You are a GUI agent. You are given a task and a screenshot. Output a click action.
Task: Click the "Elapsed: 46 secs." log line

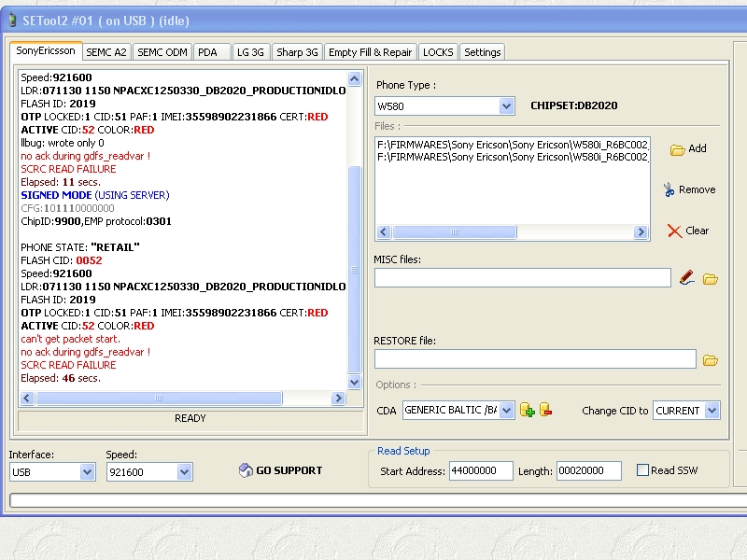coord(61,378)
